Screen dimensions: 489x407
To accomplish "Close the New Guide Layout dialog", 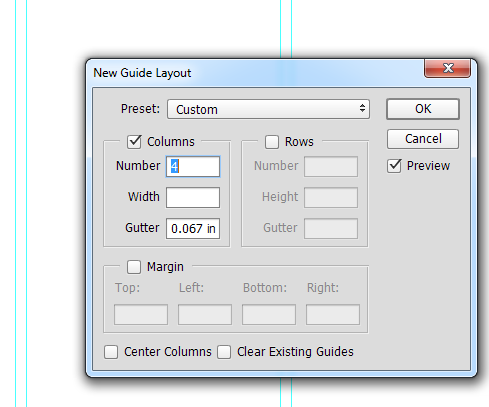I will [x=447, y=68].
